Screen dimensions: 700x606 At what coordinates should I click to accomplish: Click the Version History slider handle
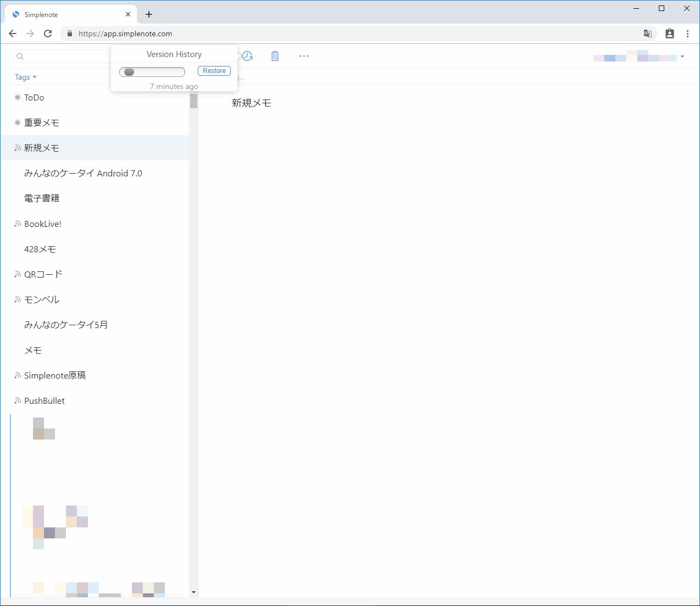coord(129,71)
